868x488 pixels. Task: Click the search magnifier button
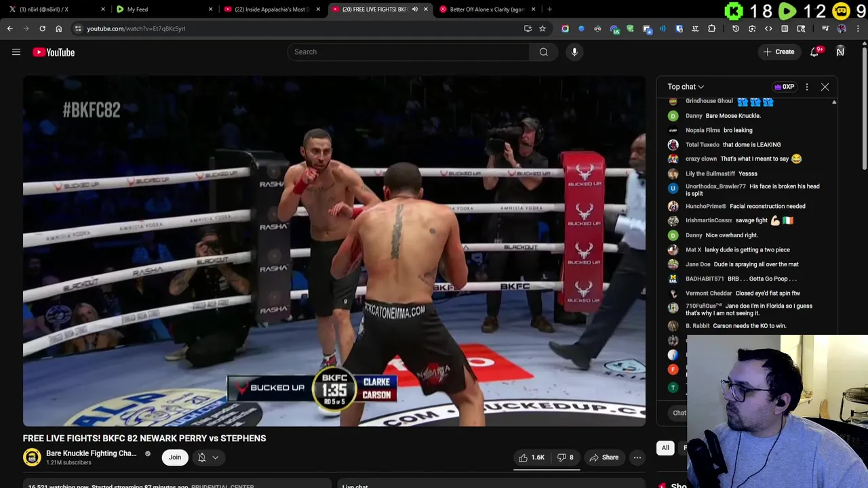(x=543, y=52)
